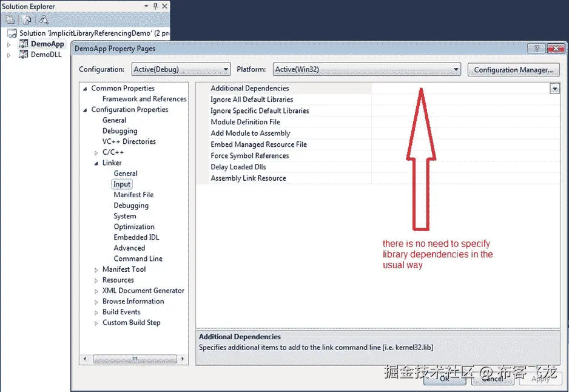The height and width of the screenshot is (392, 569).
Task: Select General under Configuration Properties
Action: click(114, 120)
